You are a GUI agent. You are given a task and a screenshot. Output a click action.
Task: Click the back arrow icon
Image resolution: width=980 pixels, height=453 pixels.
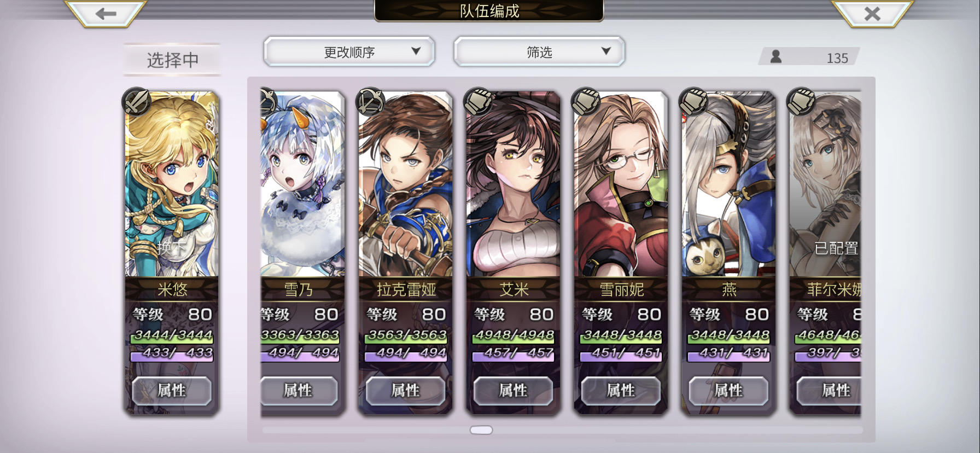(x=106, y=14)
